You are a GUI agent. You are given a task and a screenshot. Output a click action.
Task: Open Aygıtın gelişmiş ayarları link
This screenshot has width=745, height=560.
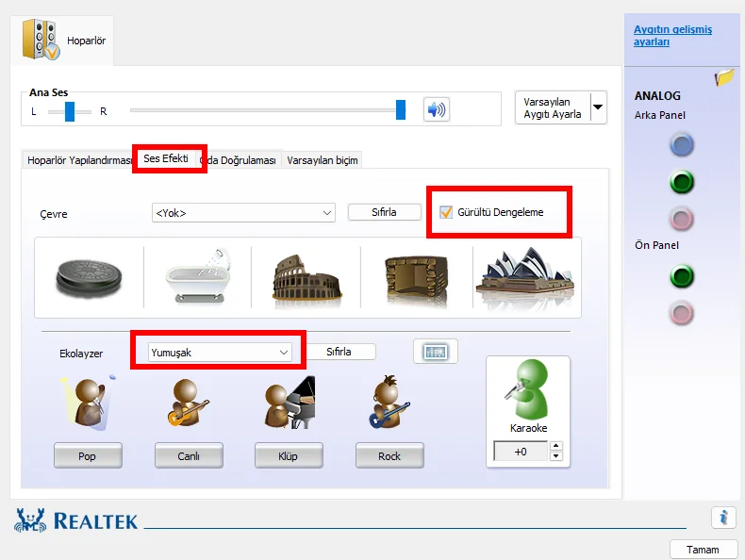point(672,36)
